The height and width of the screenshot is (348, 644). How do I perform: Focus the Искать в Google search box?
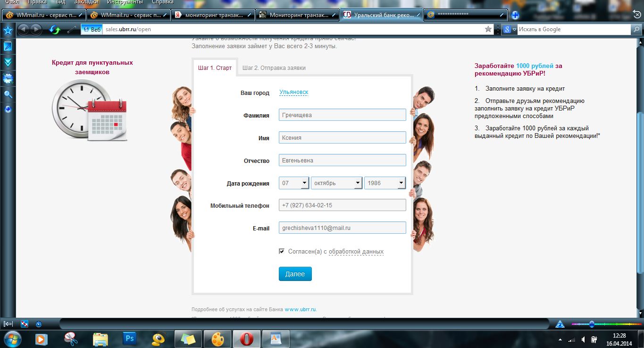tap(574, 29)
